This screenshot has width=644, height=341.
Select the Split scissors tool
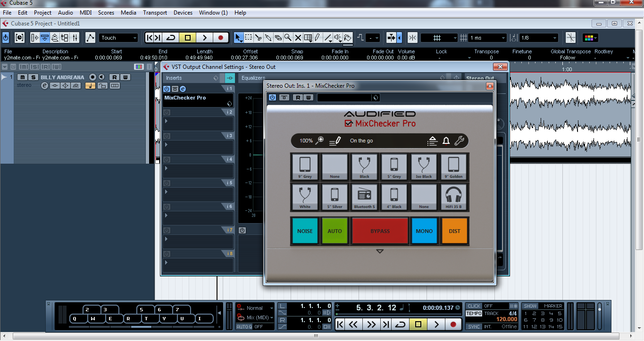[x=259, y=38]
